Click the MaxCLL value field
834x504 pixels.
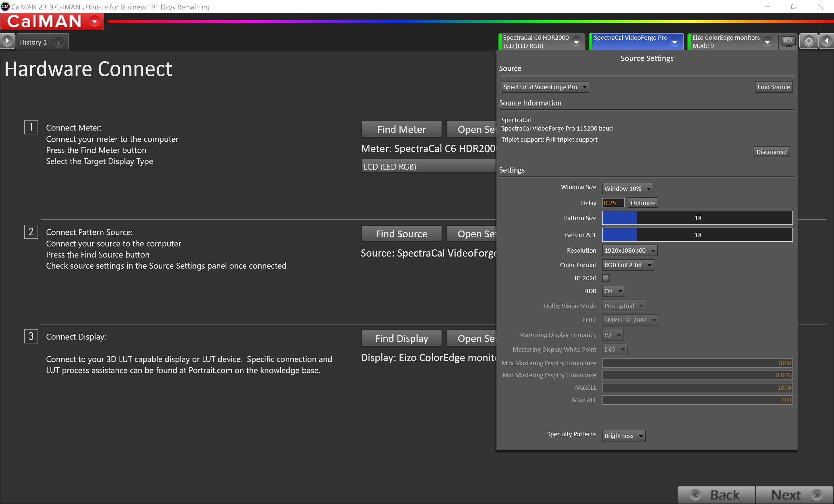pyautogui.click(x=697, y=388)
